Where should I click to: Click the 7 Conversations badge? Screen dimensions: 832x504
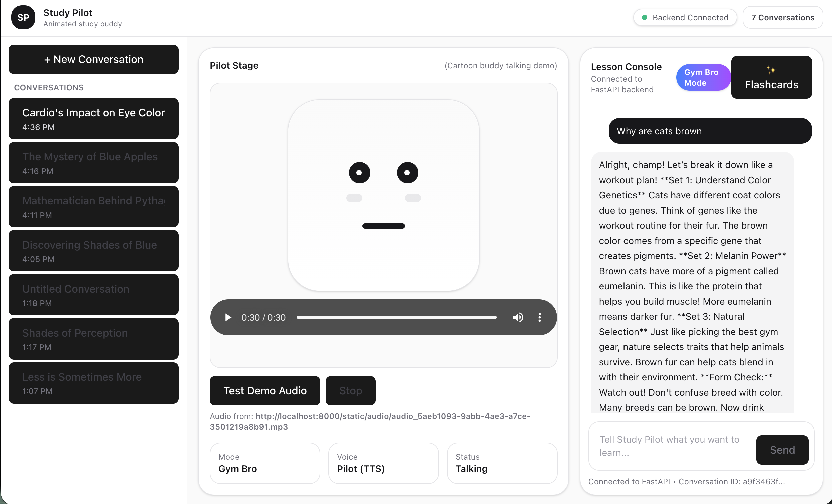782,18
